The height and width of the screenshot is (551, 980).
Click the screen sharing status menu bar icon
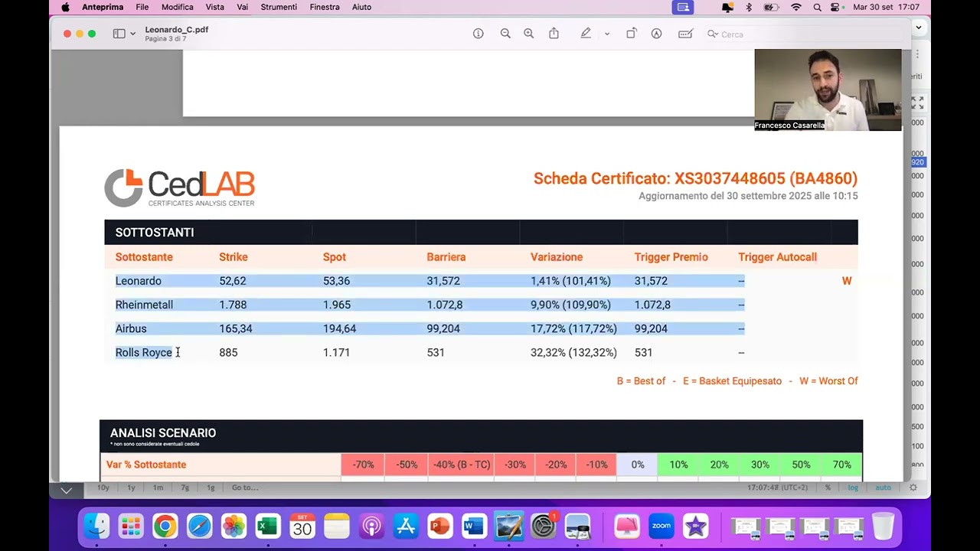683,7
